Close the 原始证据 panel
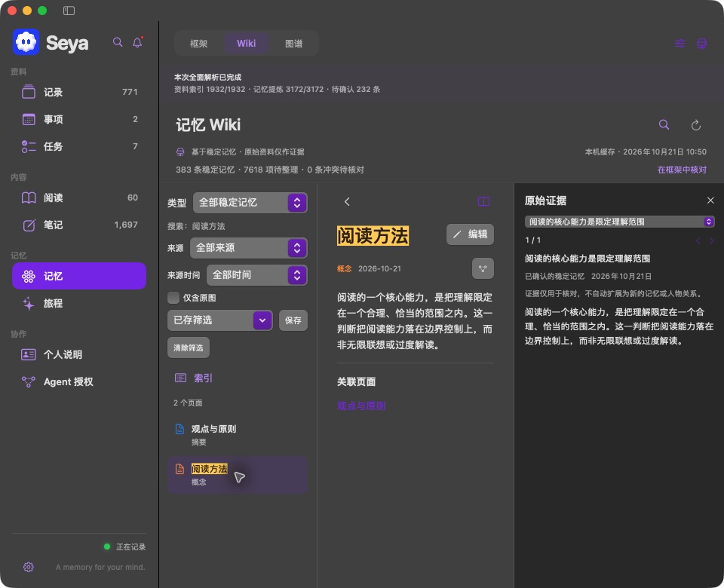Image resolution: width=724 pixels, height=588 pixels. tap(710, 201)
